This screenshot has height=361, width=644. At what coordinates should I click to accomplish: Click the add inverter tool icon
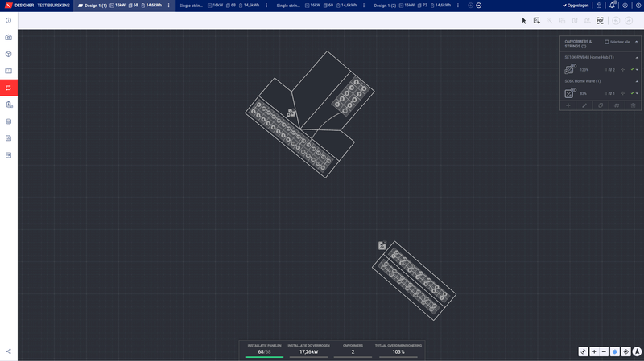(x=536, y=21)
